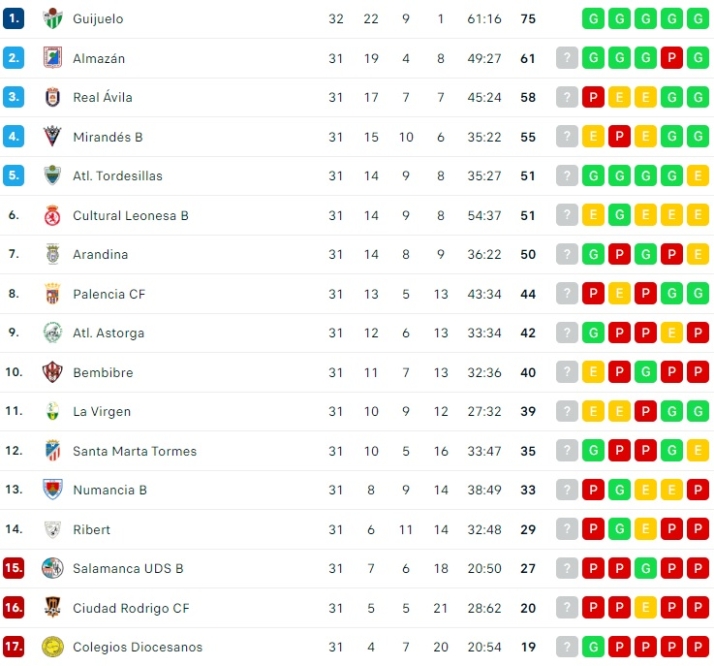
Task: Open the Bembibre team page
Action: (103, 372)
